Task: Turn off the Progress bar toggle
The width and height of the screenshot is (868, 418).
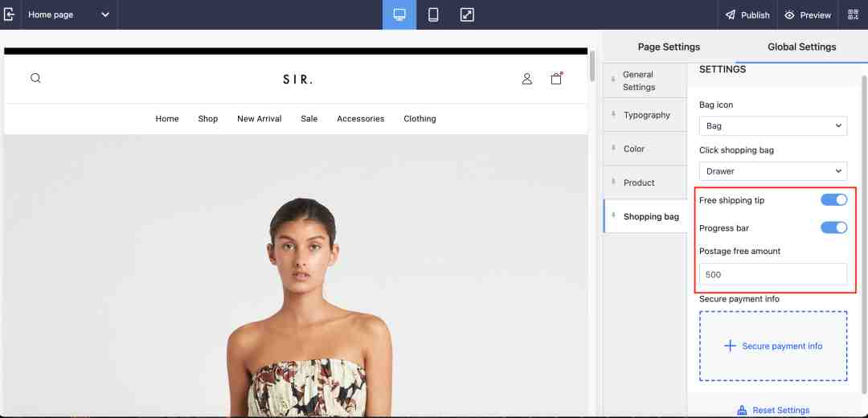Action: 833,227
